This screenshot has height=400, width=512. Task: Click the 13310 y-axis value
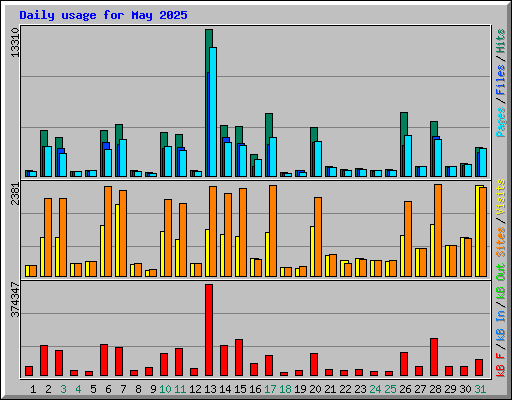pos(15,43)
